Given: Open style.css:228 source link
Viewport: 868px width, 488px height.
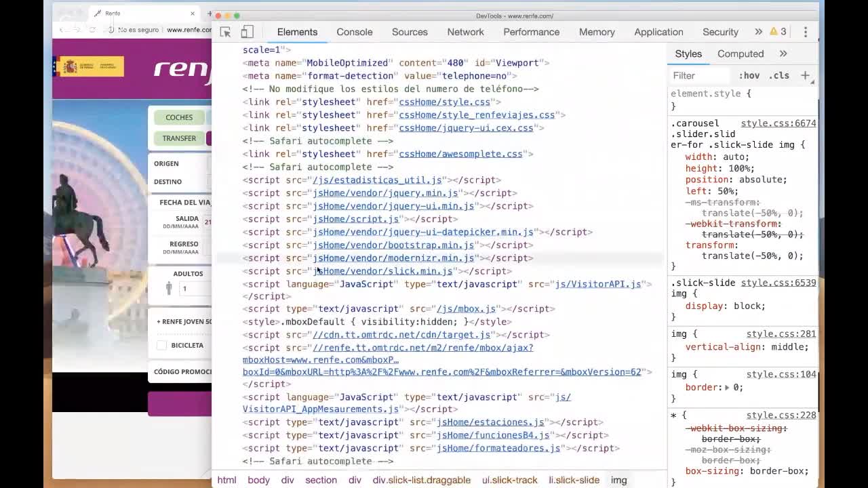Looking at the screenshot, I should (x=781, y=415).
